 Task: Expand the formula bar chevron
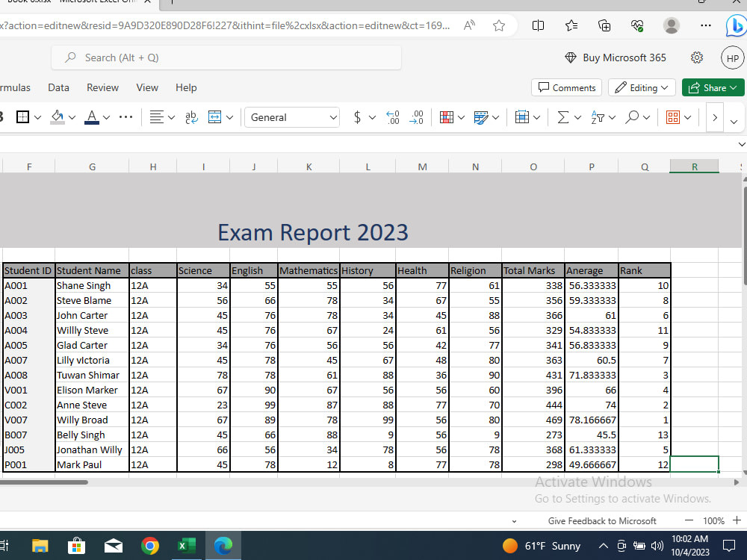(741, 144)
